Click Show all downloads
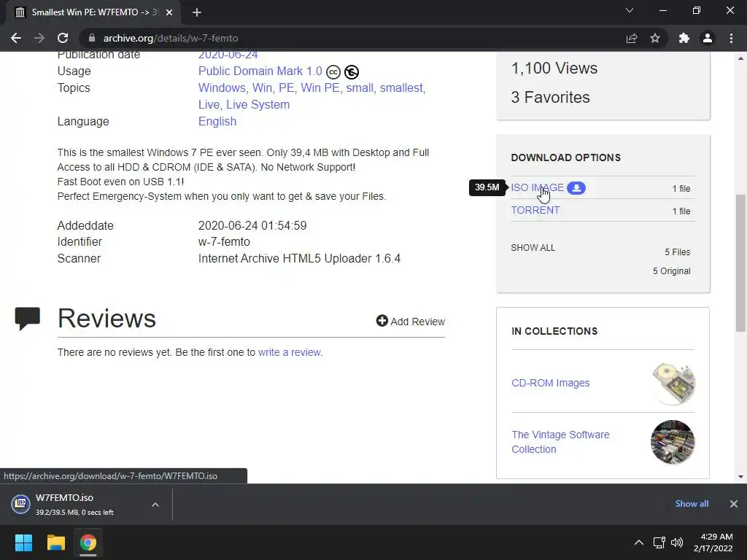 [692, 504]
